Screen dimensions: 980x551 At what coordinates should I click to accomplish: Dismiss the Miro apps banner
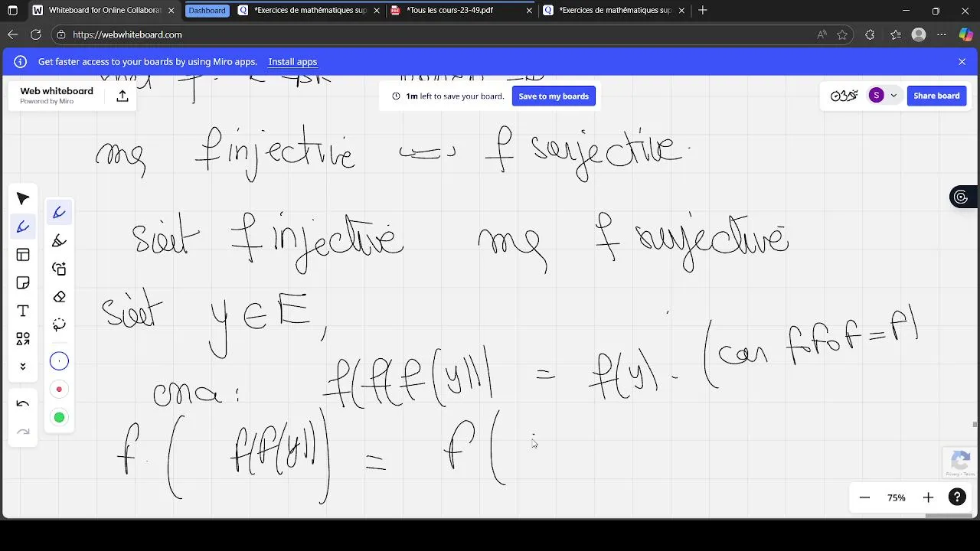962,62
